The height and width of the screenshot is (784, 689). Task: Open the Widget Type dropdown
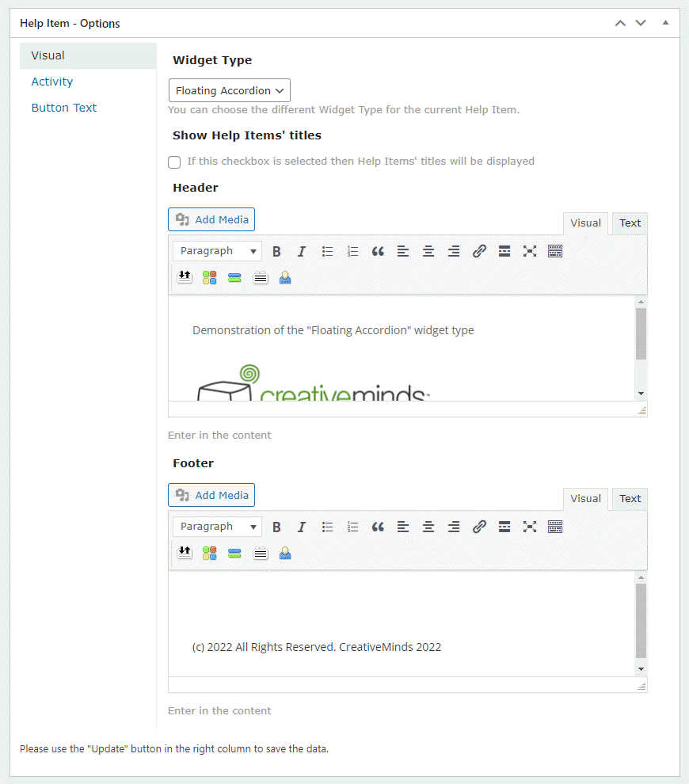pyautogui.click(x=230, y=90)
